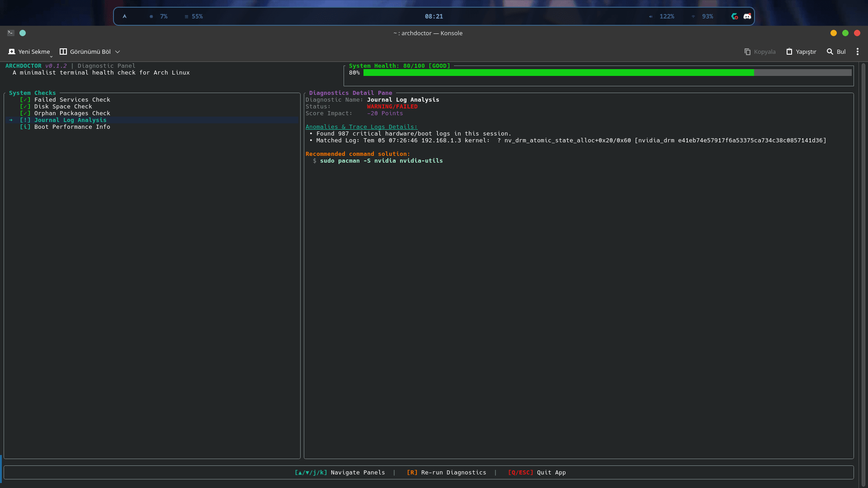Open the Discord tray icon
This screenshot has height=488, width=868.
tap(747, 16)
